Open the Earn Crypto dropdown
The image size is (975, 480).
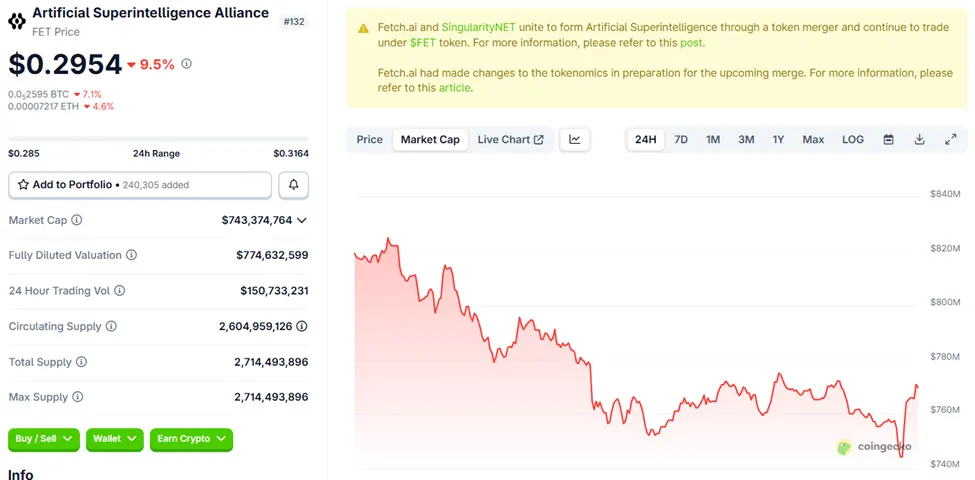pyautogui.click(x=191, y=439)
